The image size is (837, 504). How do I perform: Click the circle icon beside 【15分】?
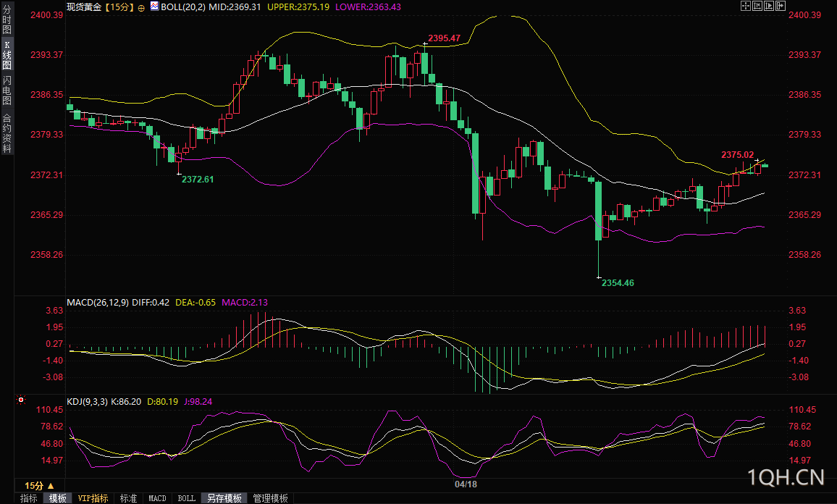coord(141,8)
